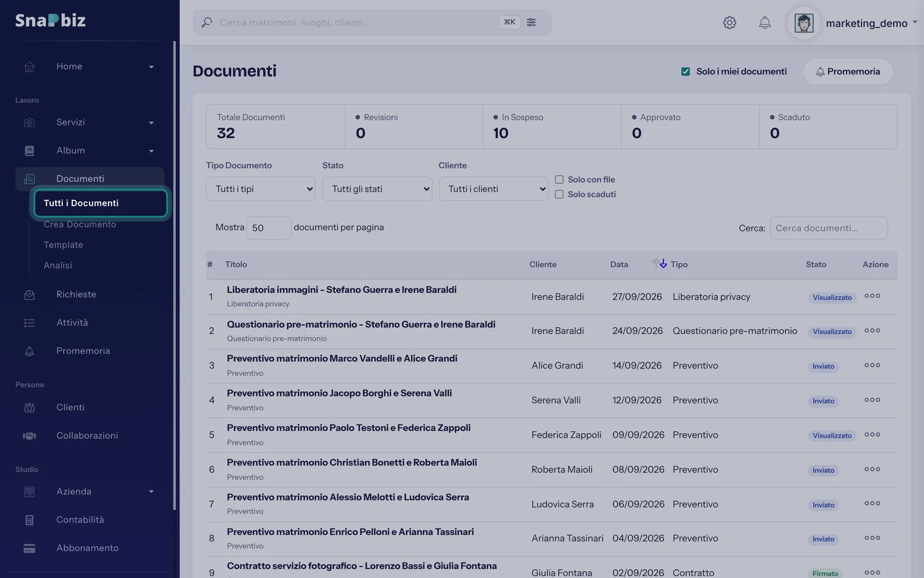Click the Data column sort arrow

click(x=660, y=264)
